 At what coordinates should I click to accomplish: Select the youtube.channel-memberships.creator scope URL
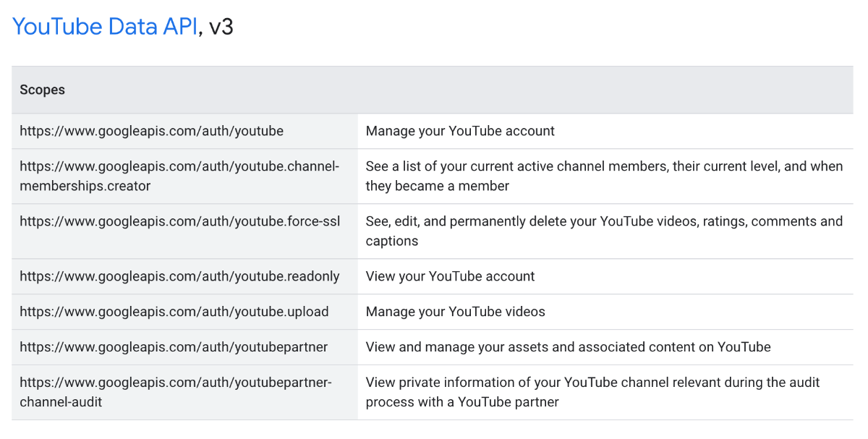click(x=179, y=176)
